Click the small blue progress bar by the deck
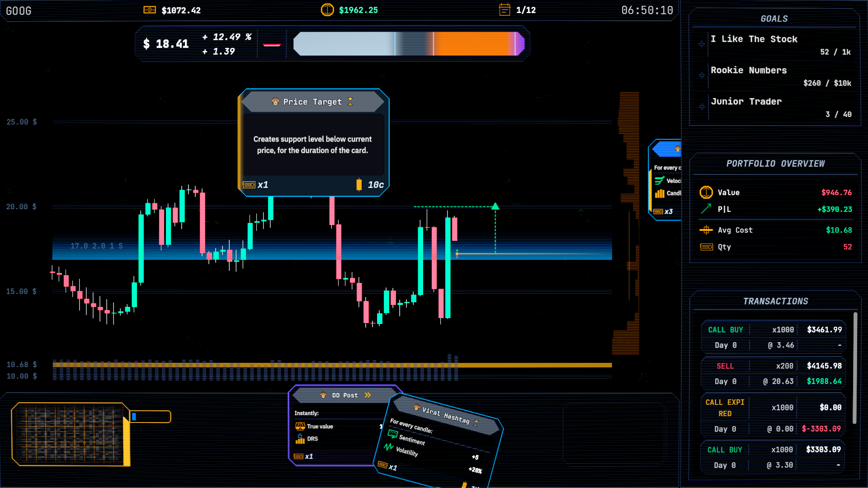The image size is (868, 488). (x=150, y=417)
